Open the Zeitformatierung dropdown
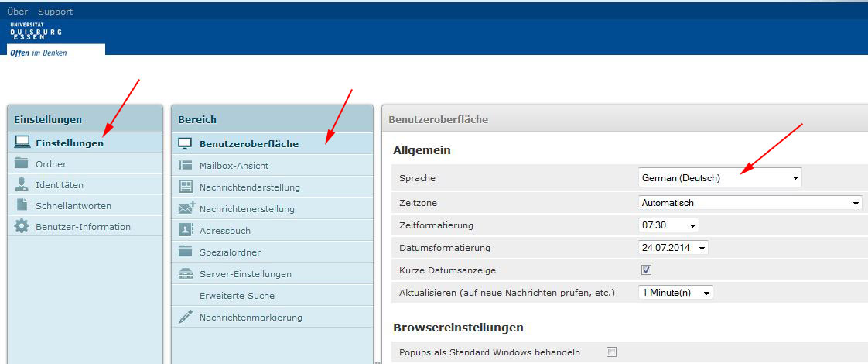868x364 pixels. (x=668, y=225)
